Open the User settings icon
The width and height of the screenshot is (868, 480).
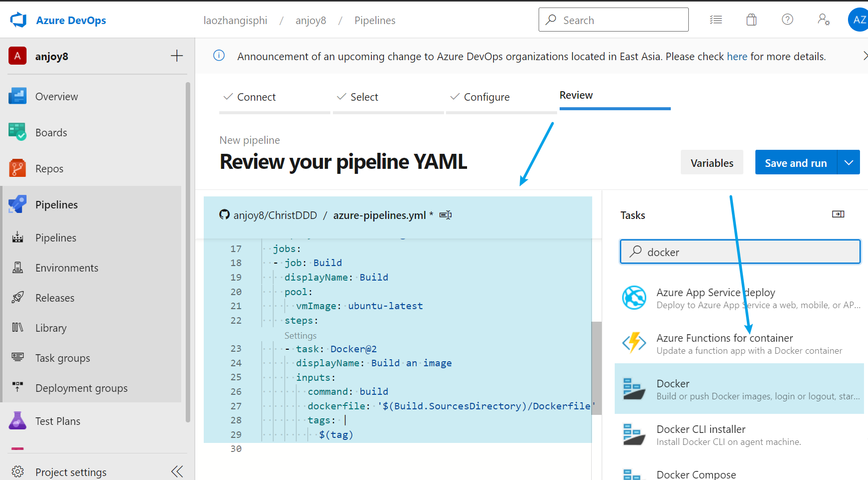pyautogui.click(x=823, y=20)
